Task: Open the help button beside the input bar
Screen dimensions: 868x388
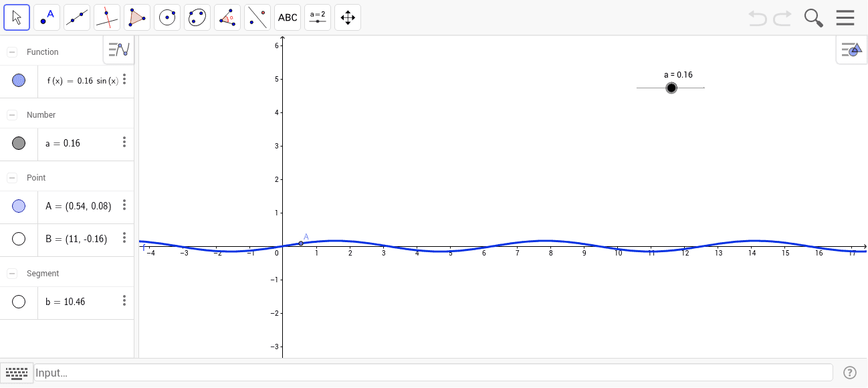Action: tap(850, 373)
